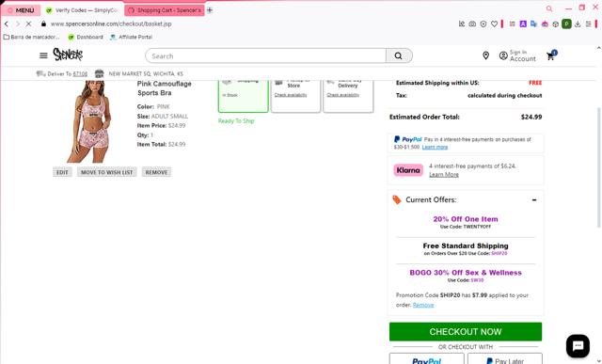
Task: Open browser tab search magnifier
Action: coord(549,8)
